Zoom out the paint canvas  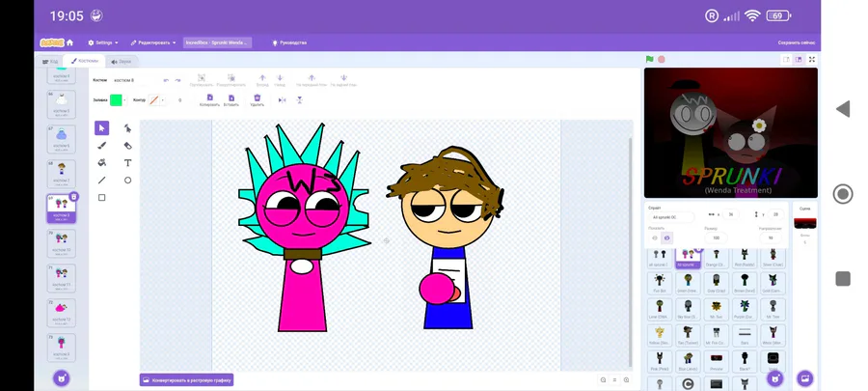(603, 380)
